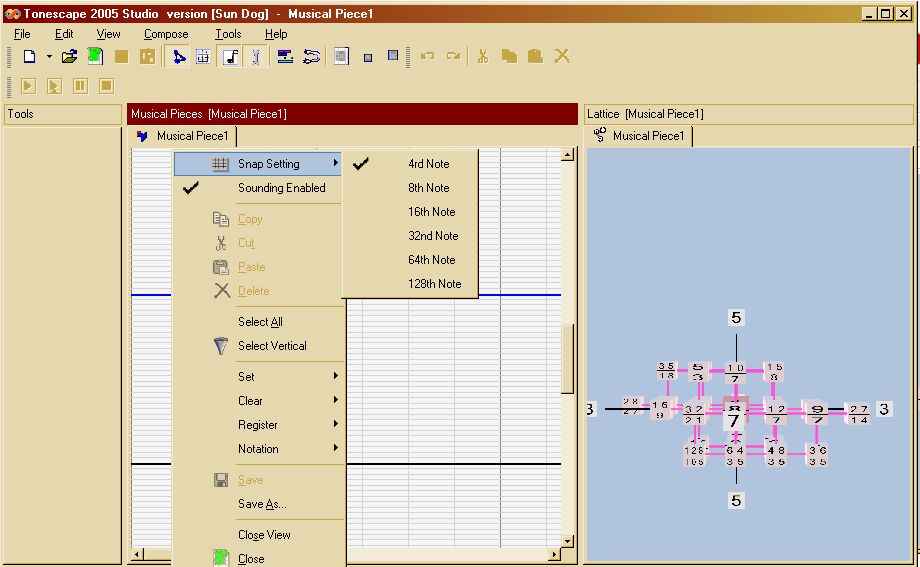
Task: Choose 32nd Note snap setting
Action: click(410, 236)
